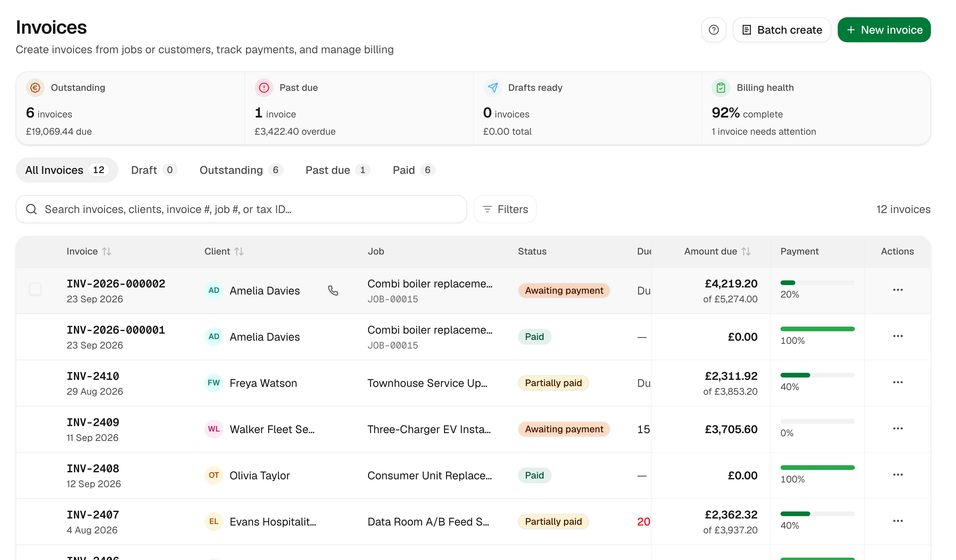Click Consumer Unit Replace… job

pyautogui.click(x=429, y=475)
